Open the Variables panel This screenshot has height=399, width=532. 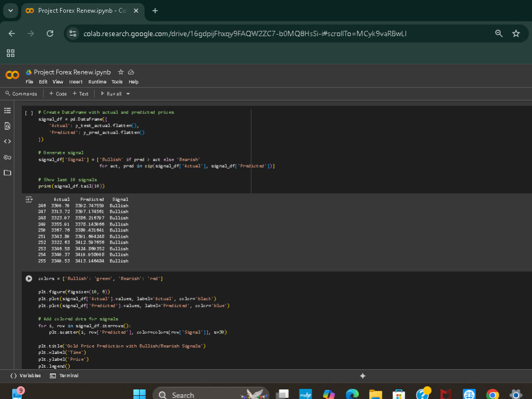click(x=26, y=376)
